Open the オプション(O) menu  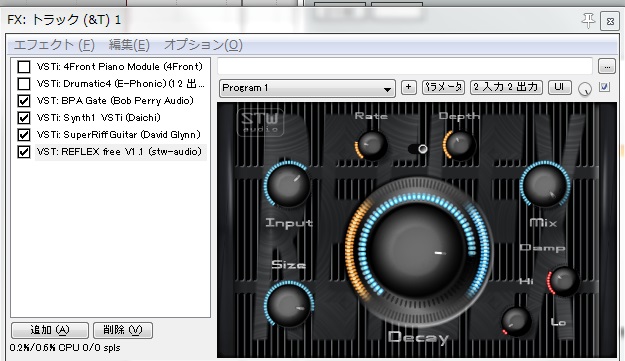coord(203,45)
